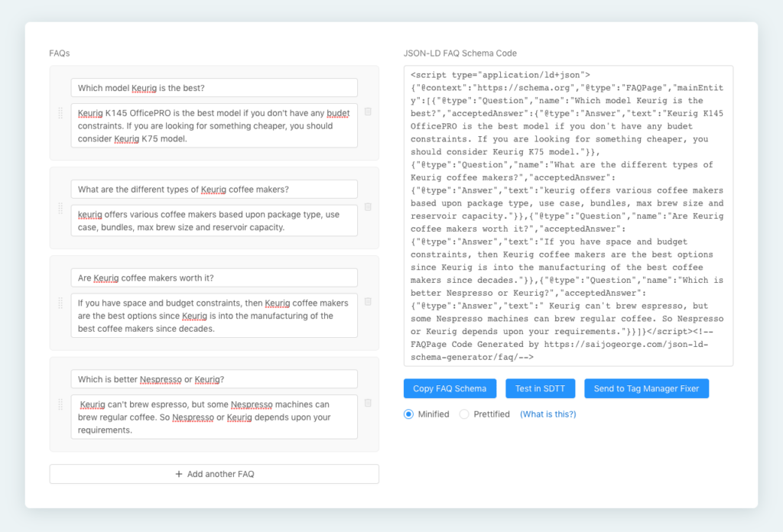
Task: Edit question 'Which is better Nespresso or Keurig?'
Action: pyautogui.click(x=214, y=379)
